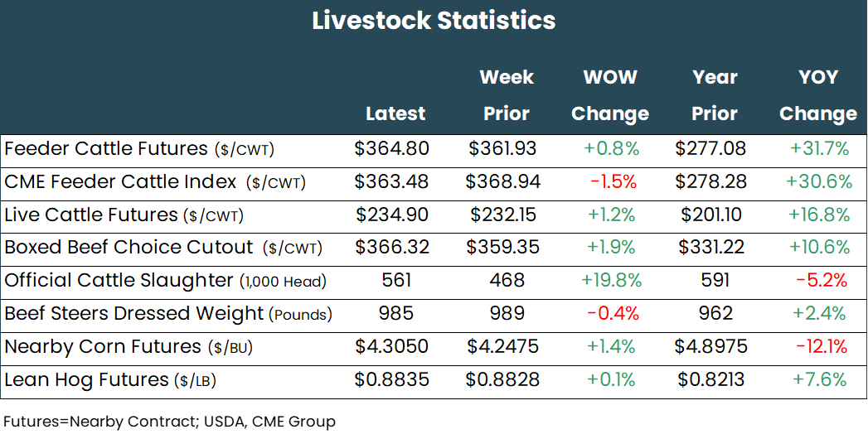Image resolution: width=868 pixels, height=439 pixels.
Task: Select the $4.3050 latest corn price
Action: (392, 347)
